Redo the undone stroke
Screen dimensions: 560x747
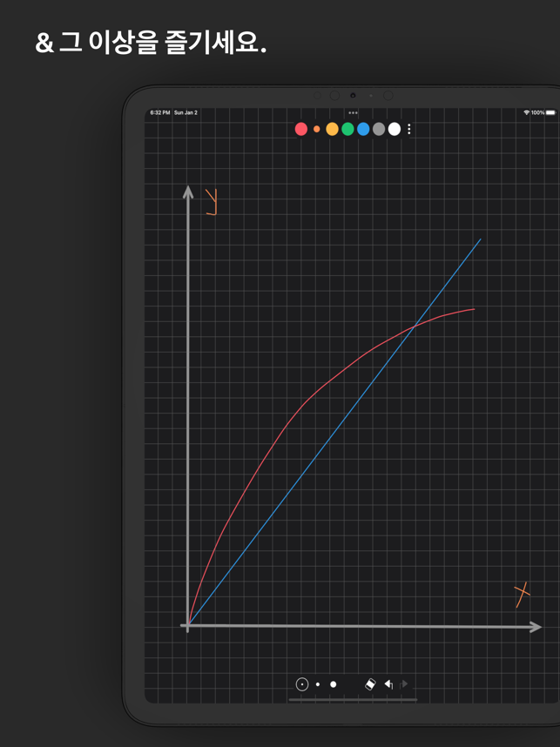pos(404,684)
